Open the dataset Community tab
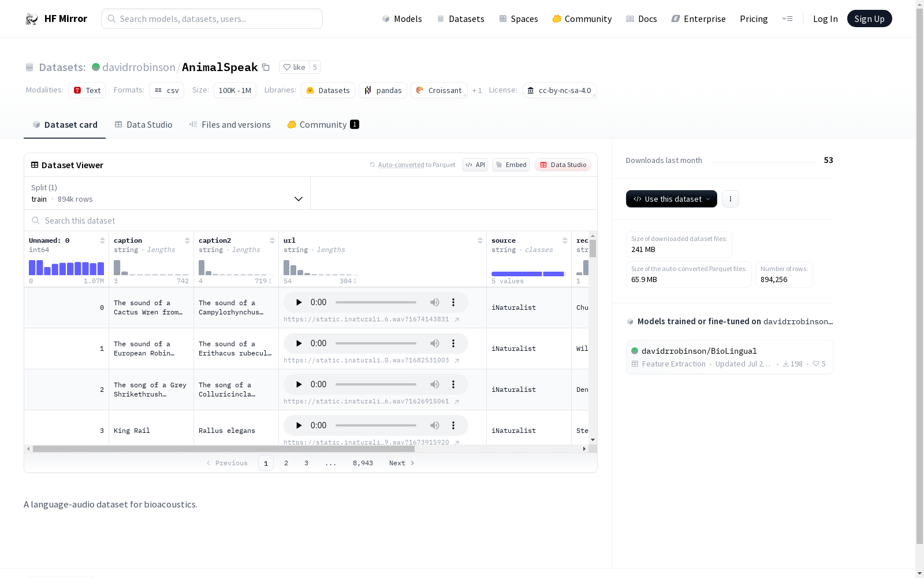The width and height of the screenshot is (924, 578). pos(323,125)
